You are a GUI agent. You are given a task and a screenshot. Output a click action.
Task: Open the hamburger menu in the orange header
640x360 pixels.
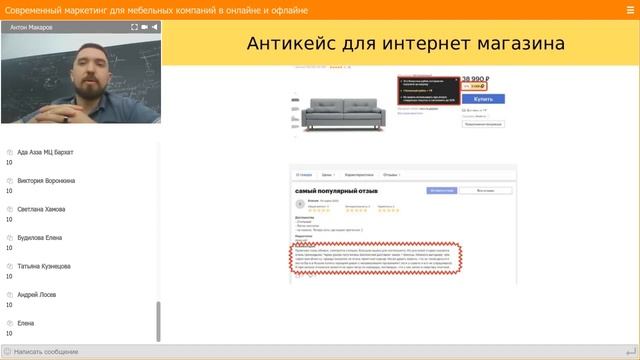click(630, 10)
